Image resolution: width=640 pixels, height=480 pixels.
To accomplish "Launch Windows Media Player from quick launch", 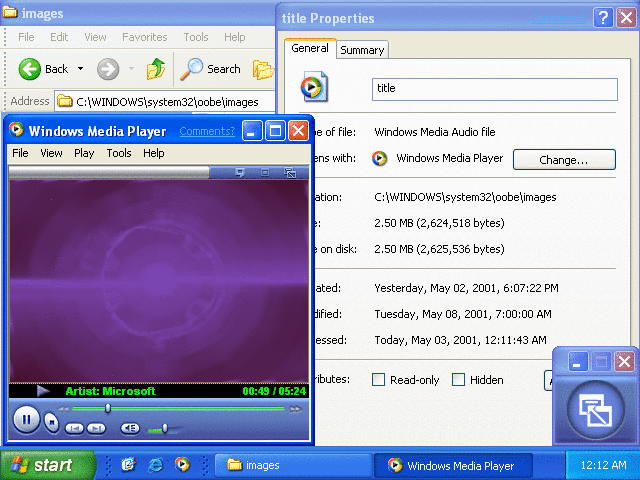I will (182, 464).
